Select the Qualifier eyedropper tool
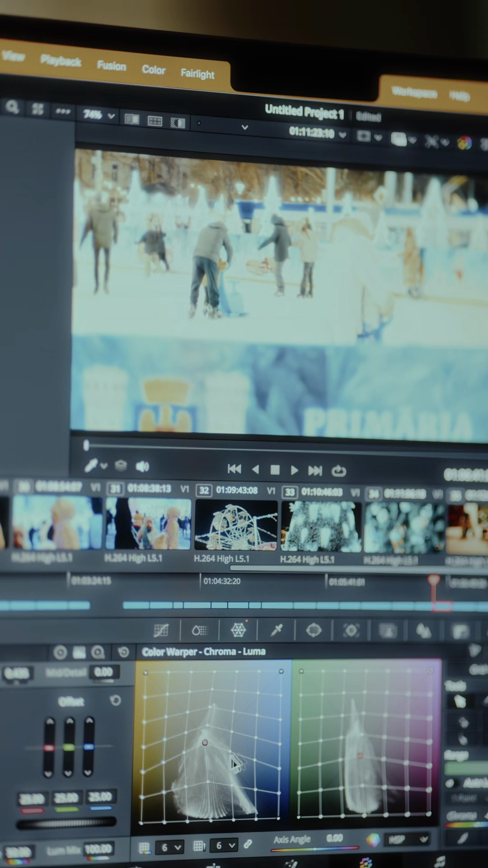 pyautogui.click(x=277, y=630)
